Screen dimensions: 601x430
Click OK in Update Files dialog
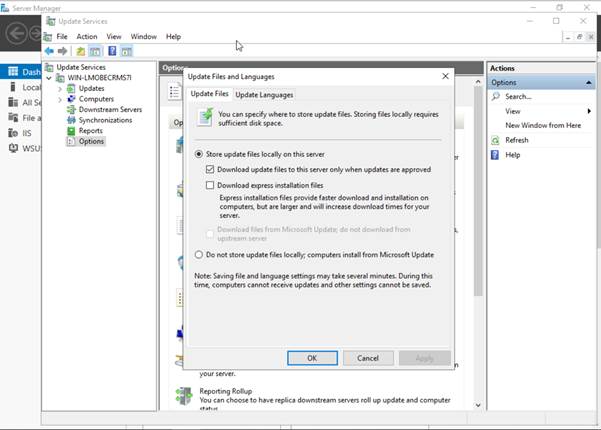(x=312, y=358)
